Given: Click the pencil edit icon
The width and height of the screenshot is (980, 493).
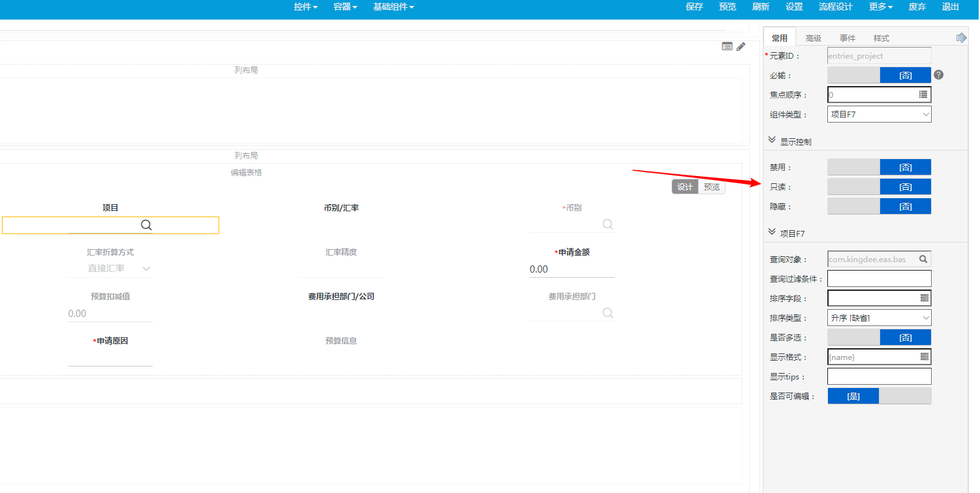Looking at the screenshot, I should (x=741, y=46).
